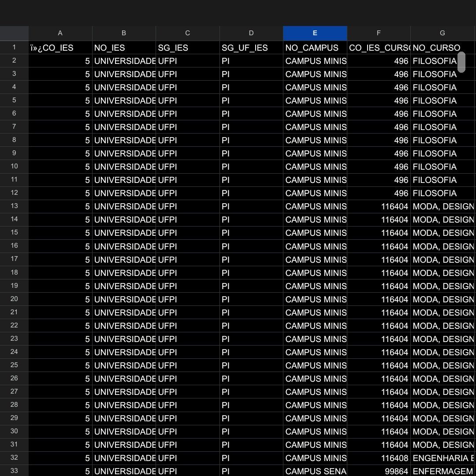
Task: Select row 13 header
Action: 14,206
